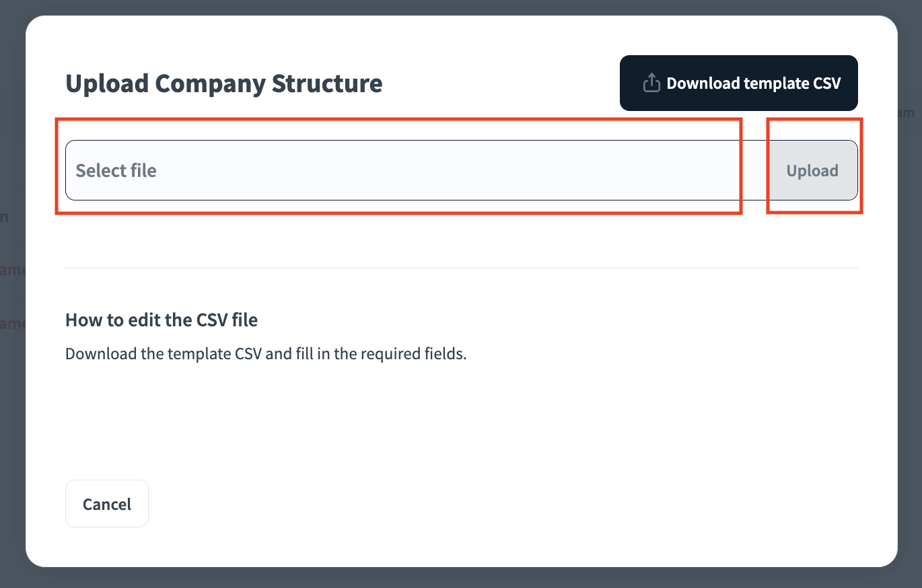Image resolution: width=922 pixels, height=588 pixels.
Task: Click the word Cancel at dialog bottom
Action: [107, 505]
